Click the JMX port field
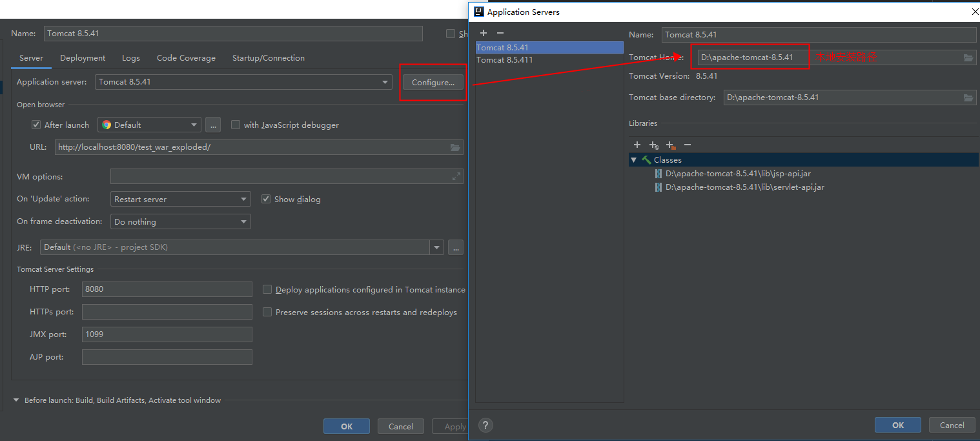 pos(167,334)
